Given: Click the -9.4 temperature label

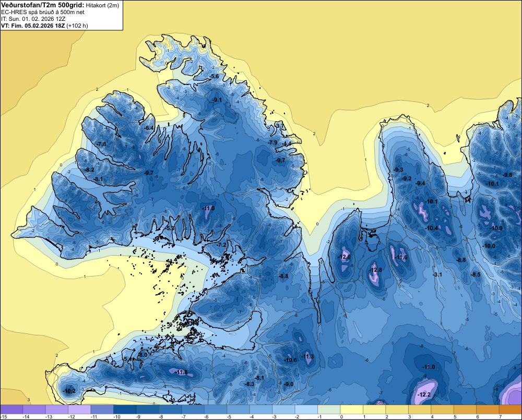Looking at the screenshot, I should click(x=420, y=183).
